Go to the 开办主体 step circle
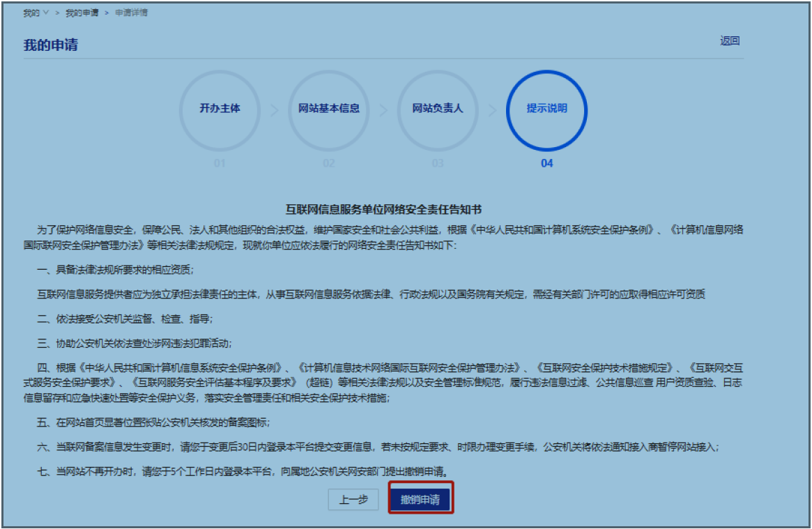 point(220,109)
